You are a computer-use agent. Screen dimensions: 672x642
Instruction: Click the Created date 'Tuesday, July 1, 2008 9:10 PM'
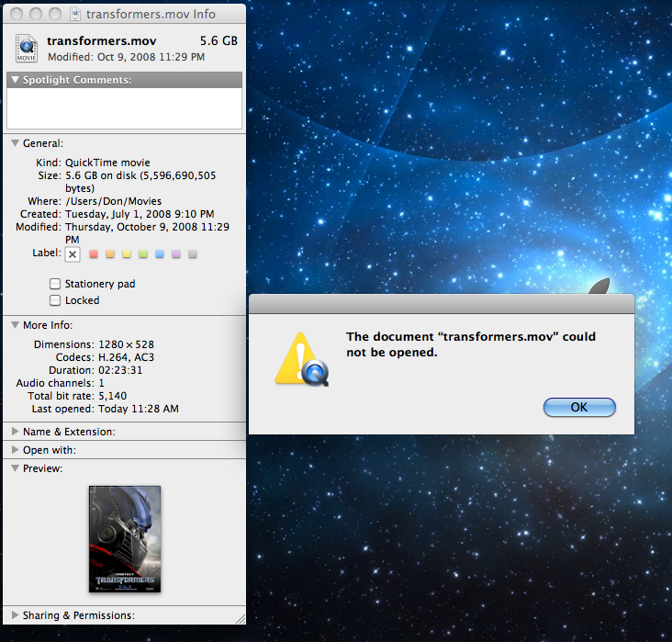click(140, 214)
